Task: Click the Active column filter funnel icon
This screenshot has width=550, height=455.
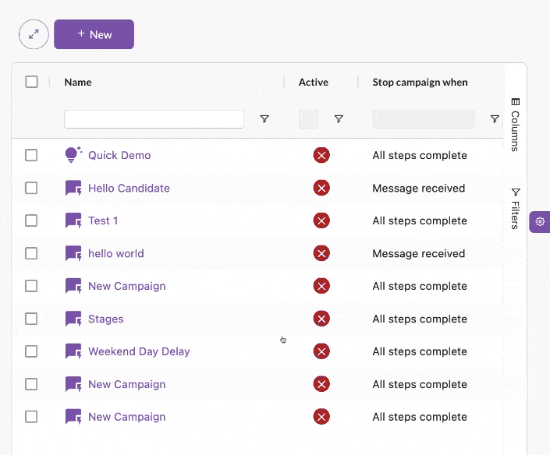Action: 338,119
